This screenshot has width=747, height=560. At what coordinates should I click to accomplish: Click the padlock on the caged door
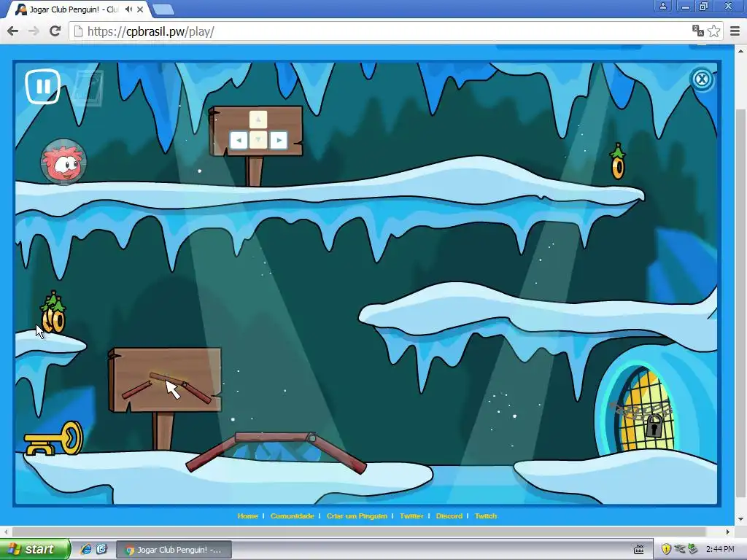(x=654, y=425)
